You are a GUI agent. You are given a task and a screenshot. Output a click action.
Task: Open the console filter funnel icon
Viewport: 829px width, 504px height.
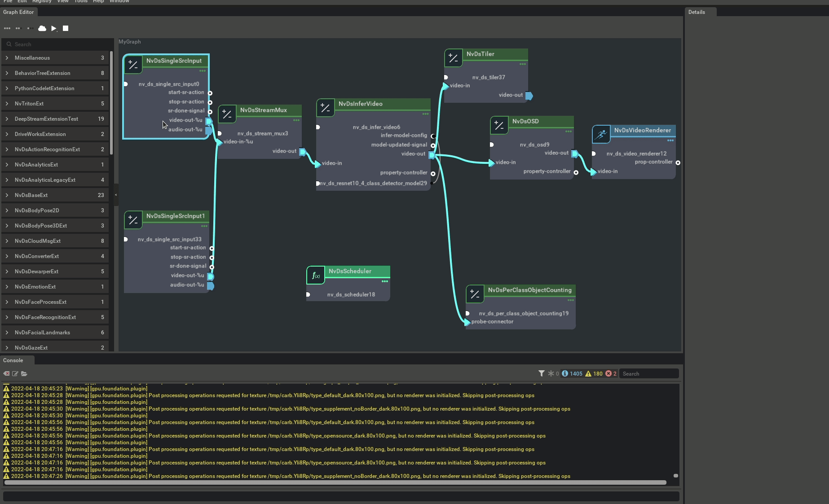(x=541, y=373)
